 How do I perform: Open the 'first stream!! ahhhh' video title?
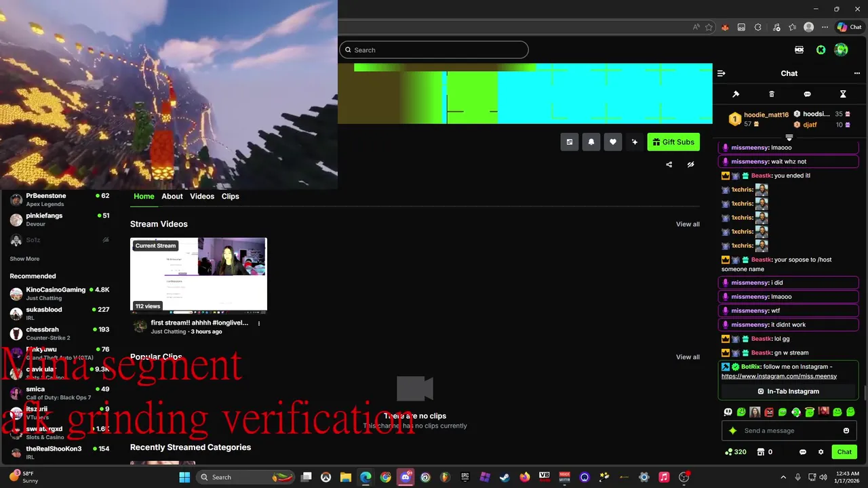point(199,323)
